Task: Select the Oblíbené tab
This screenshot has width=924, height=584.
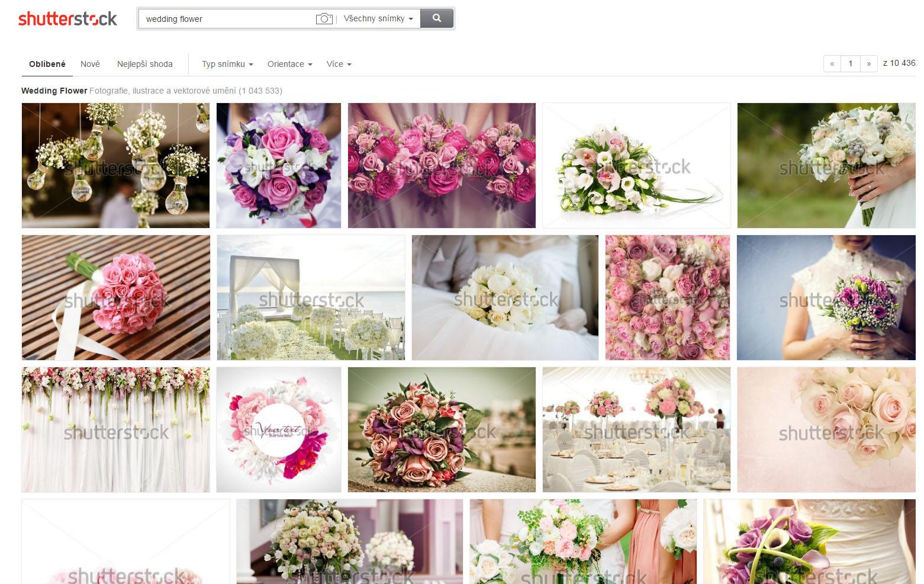Action: coord(47,64)
